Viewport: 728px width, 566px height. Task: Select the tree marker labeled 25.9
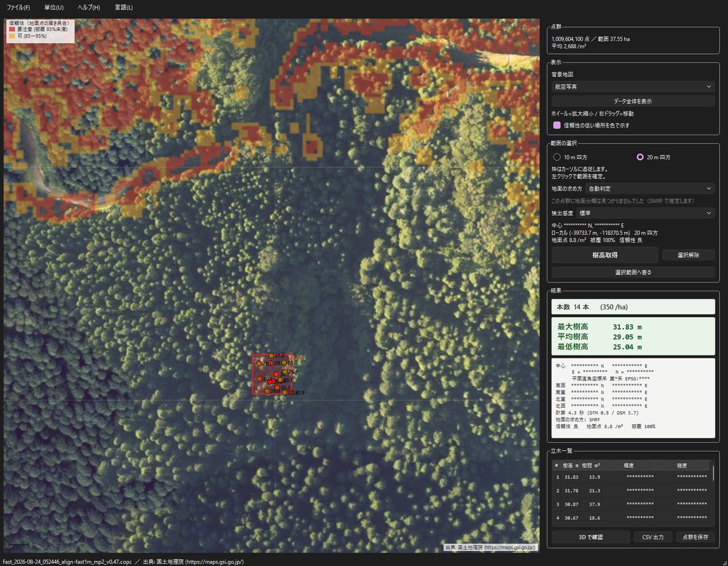(285, 372)
